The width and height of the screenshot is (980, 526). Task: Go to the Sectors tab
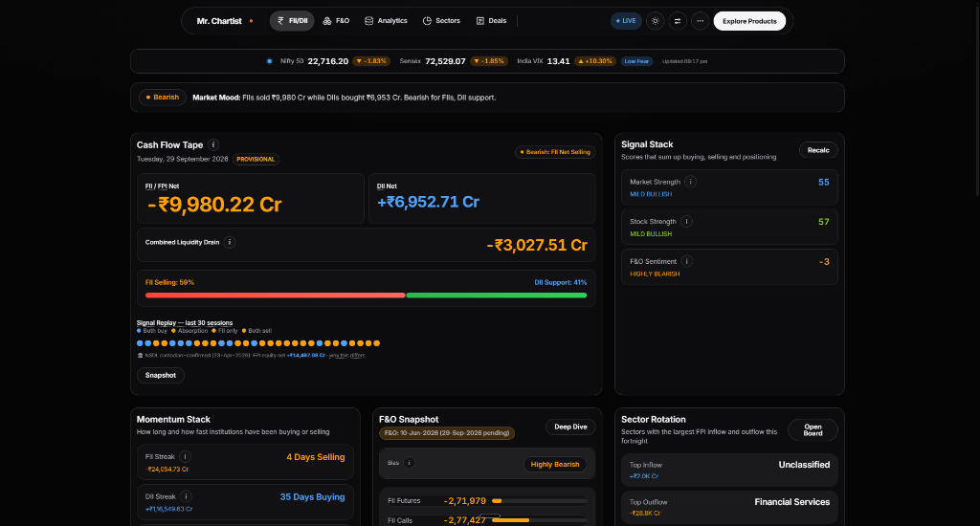click(441, 21)
